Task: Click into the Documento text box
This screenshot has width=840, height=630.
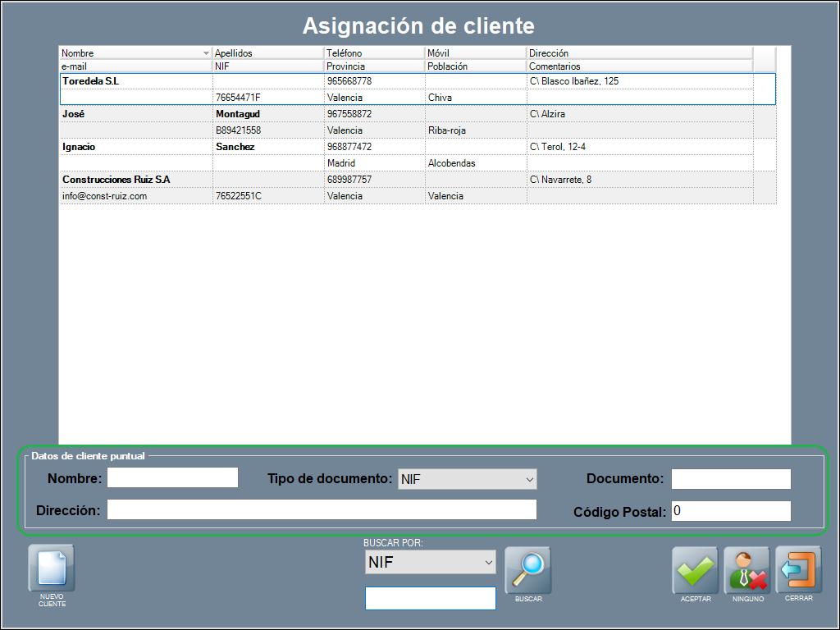Action: point(730,479)
